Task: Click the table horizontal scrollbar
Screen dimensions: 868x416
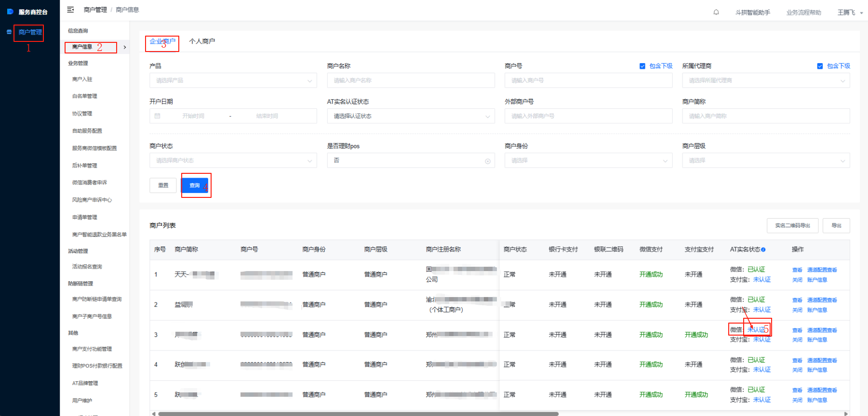Action: 358,414
